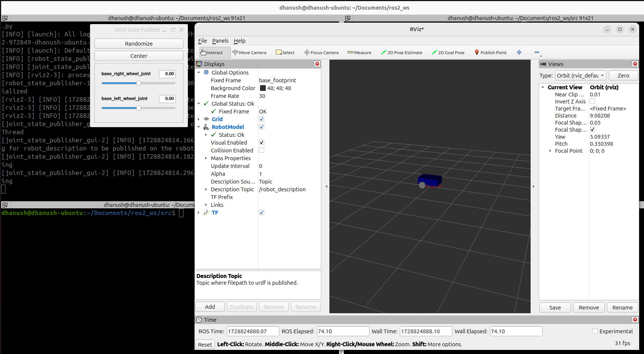The image size is (644, 354).
Task: Expand the TF display node
Action: [x=199, y=212]
